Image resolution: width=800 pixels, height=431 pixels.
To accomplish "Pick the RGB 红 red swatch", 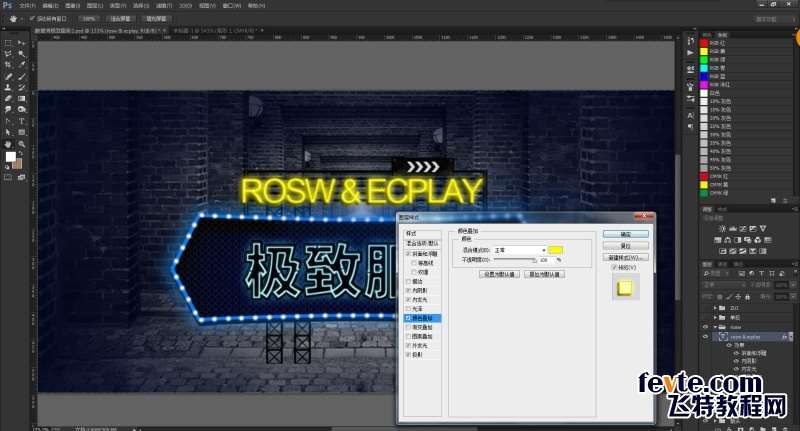I will pyautogui.click(x=704, y=43).
